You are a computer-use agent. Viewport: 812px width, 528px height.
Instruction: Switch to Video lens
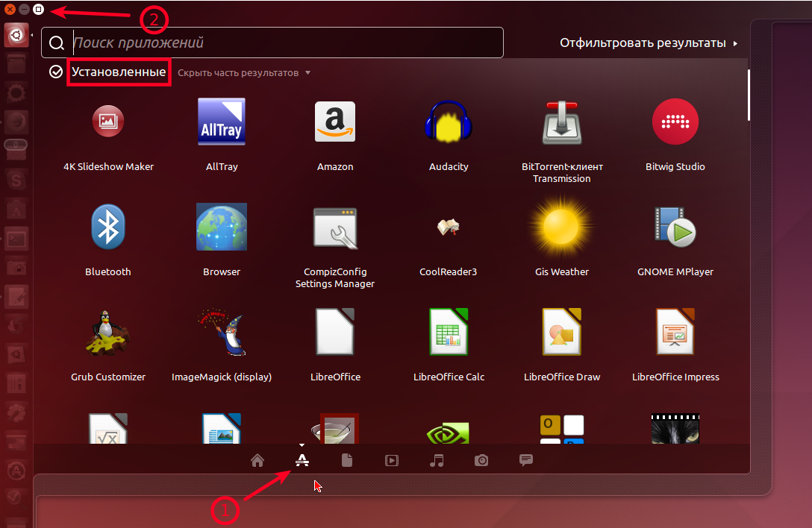tap(392, 460)
